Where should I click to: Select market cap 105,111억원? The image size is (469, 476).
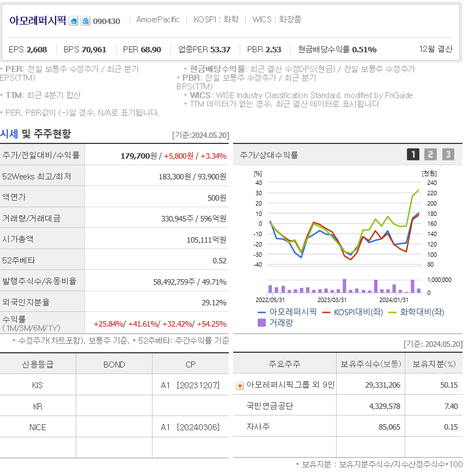pyautogui.click(x=206, y=240)
